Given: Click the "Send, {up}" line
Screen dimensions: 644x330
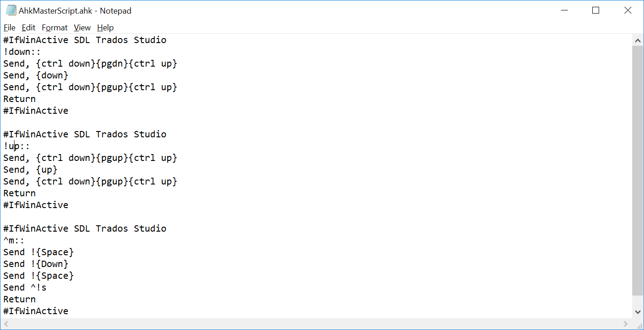Looking at the screenshot, I should (x=30, y=170).
